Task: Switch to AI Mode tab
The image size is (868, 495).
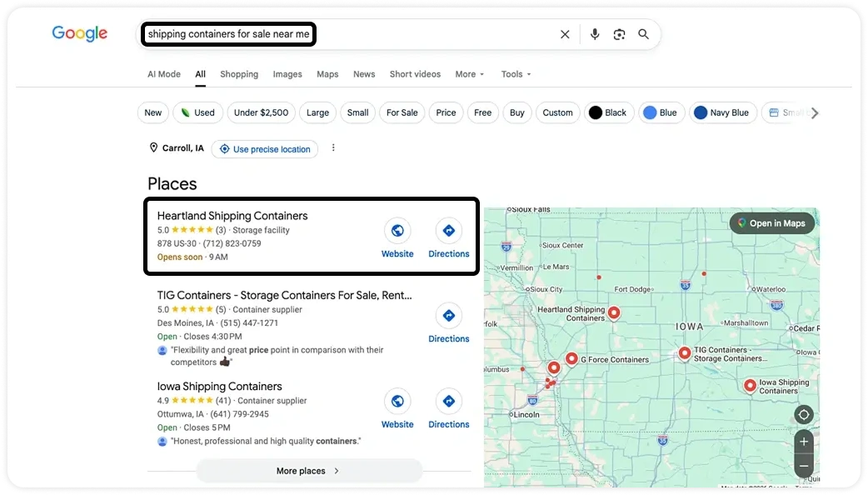Action: coord(164,74)
